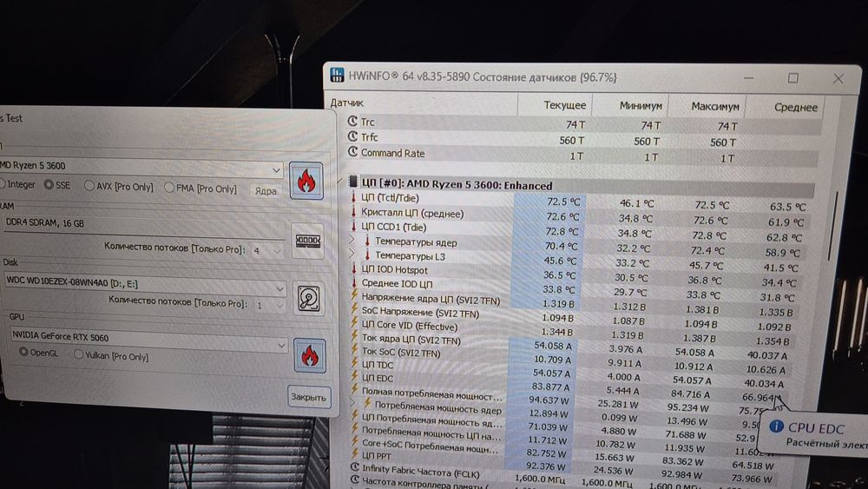The image size is (868, 489).
Task: Click lightning icon beside ЦП Core VID
Action: 354,323
